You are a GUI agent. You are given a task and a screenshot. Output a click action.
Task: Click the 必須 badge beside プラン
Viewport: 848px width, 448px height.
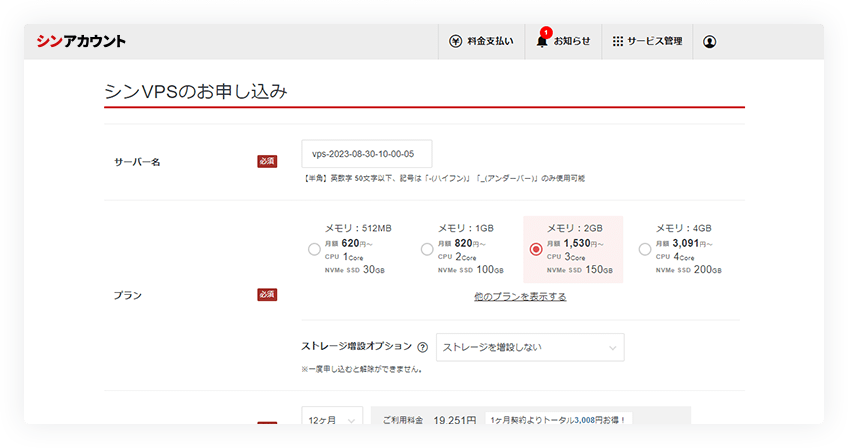[267, 295]
